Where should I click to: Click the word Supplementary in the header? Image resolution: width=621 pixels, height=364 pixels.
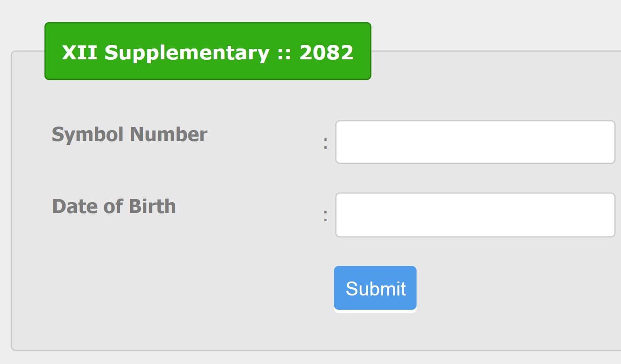click(187, 53)
